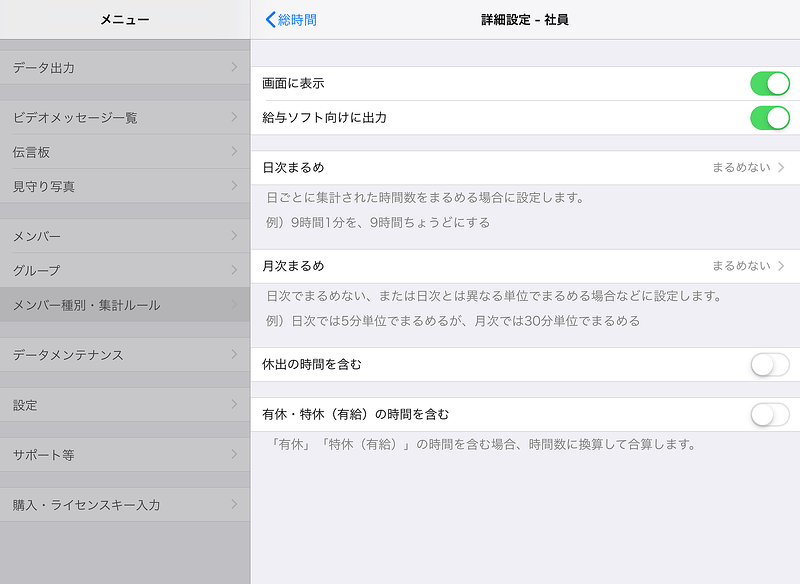The image size is (800, 584).
Task: Click chevron on 購入・ライセンスキー入力 row
Action: point(234,505)
